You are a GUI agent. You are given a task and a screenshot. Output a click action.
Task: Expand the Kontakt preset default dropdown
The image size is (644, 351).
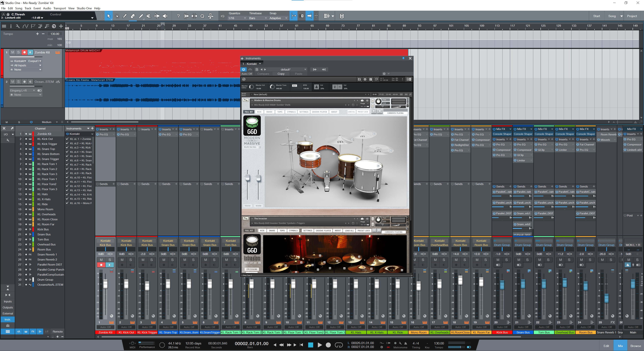click(x=305, y=70)
